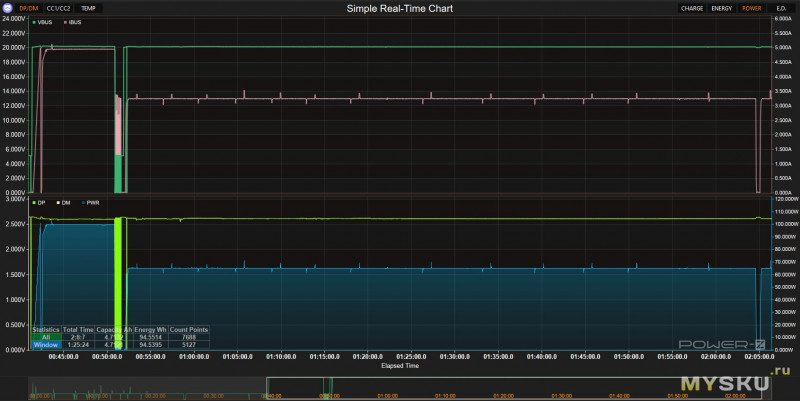Toggle the TEMP chart button
Viewport: 800px width, 401px height.
[x=89, y=8]
